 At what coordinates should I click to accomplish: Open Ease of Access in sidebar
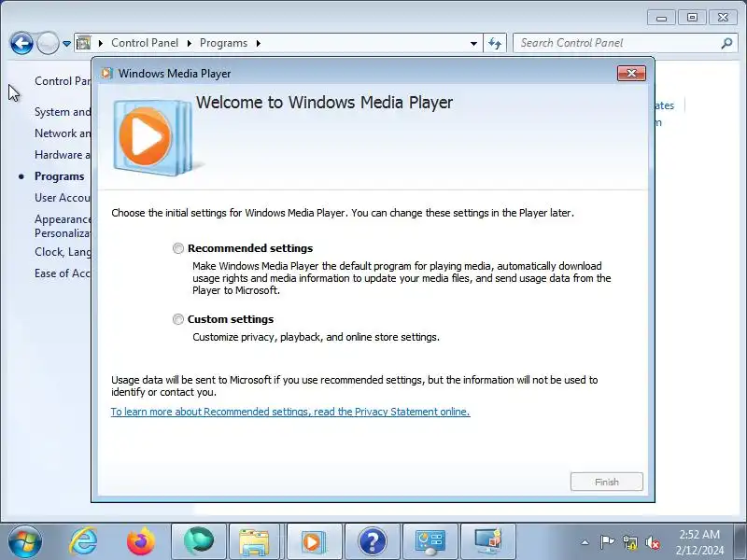tap(62, 273)
